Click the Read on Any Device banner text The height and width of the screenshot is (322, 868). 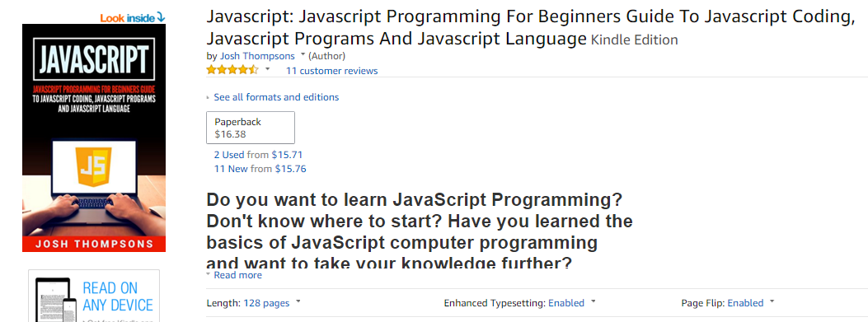tap(118, 296)
